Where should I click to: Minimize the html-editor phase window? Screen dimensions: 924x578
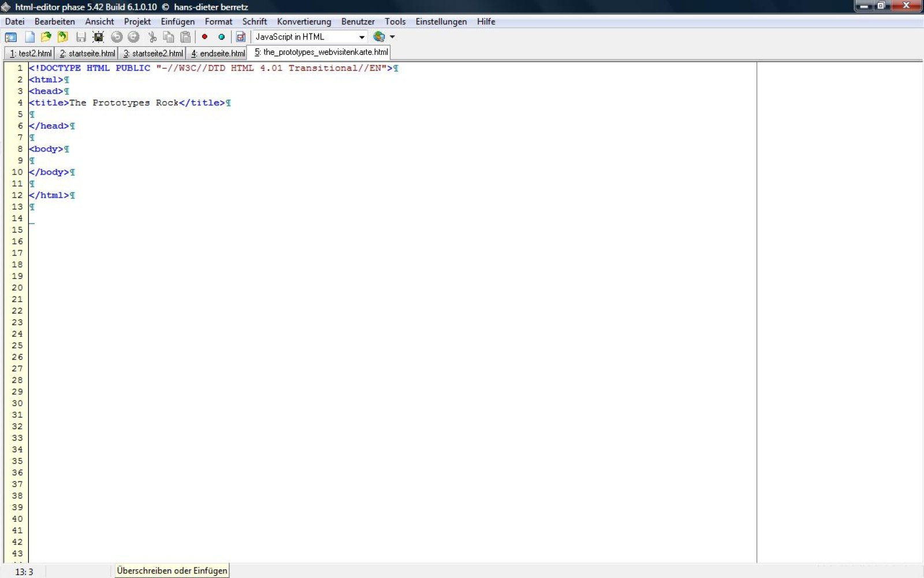pyautogui.click(x=864, y=6)
